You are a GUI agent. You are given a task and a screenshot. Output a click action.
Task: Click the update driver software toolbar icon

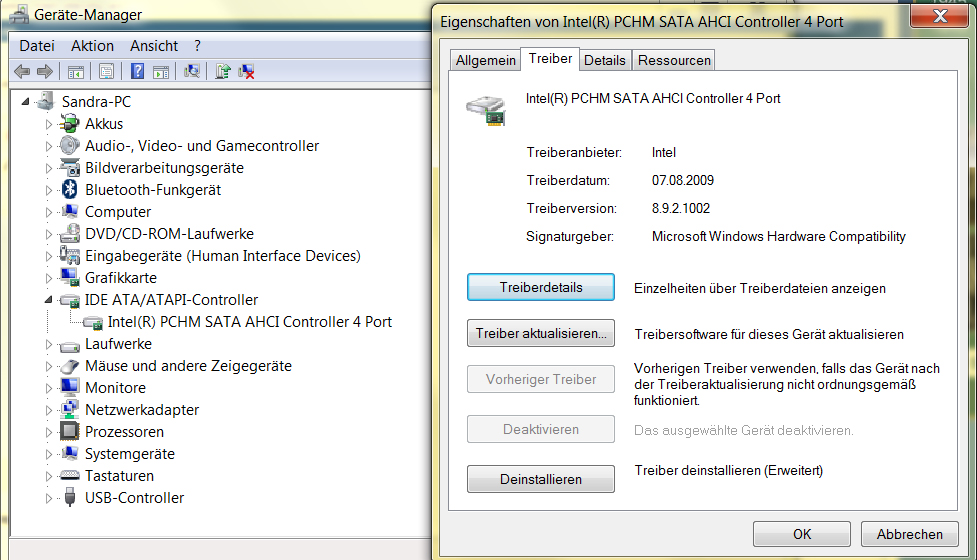point(223,72)
